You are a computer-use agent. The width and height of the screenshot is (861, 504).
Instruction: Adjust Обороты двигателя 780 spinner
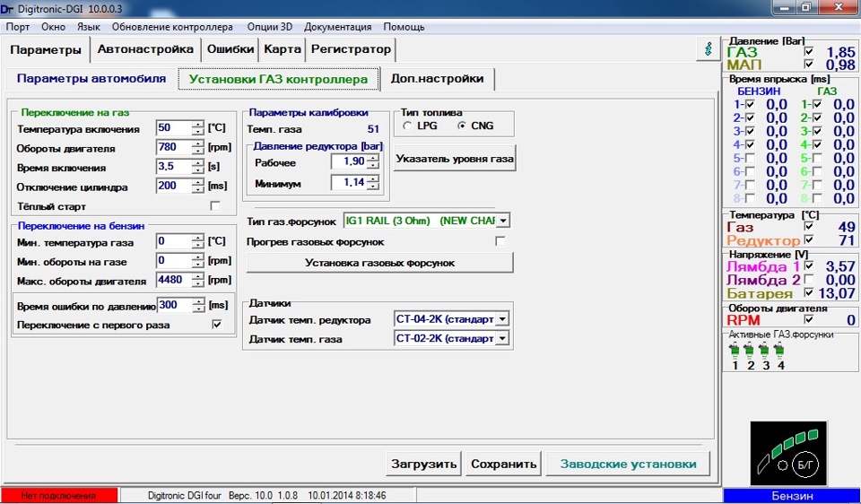tap(197, 147)
